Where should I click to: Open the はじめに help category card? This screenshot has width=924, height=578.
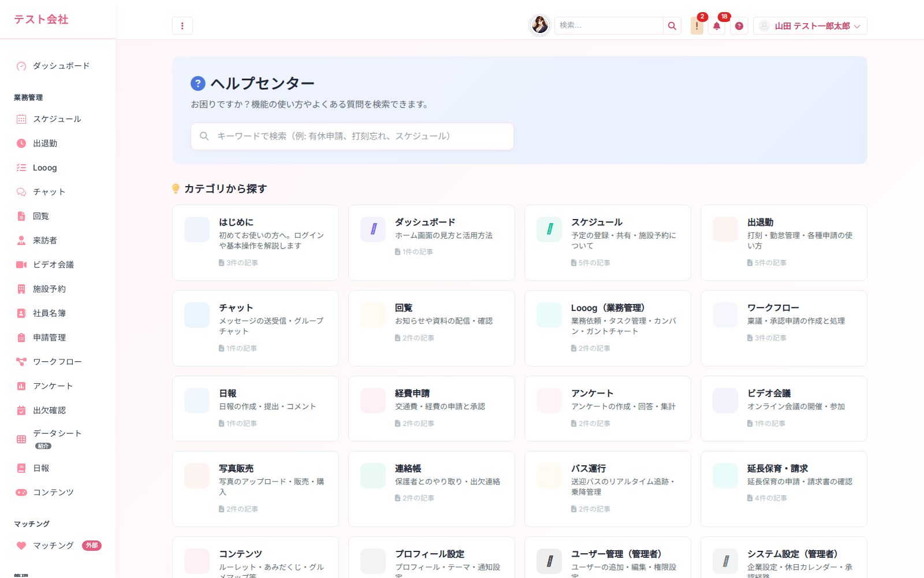pyautogui.click(x=255, y=243)
